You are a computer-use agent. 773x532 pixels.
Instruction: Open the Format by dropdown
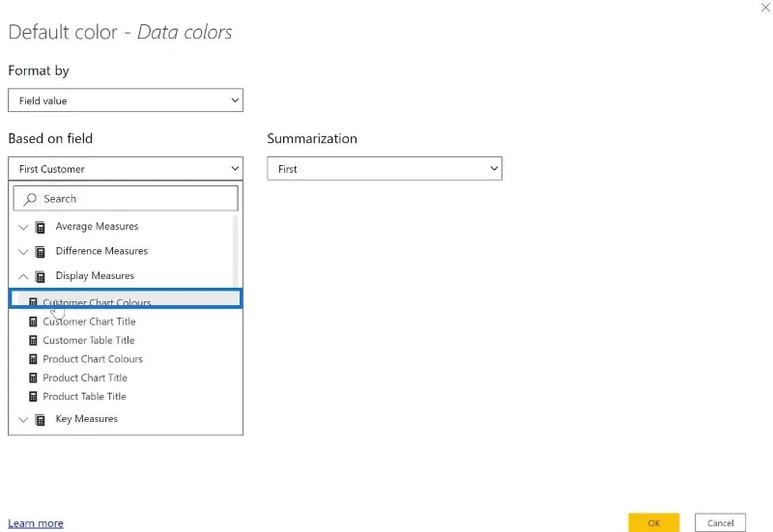pyautogui.click(x=126, y=100)
